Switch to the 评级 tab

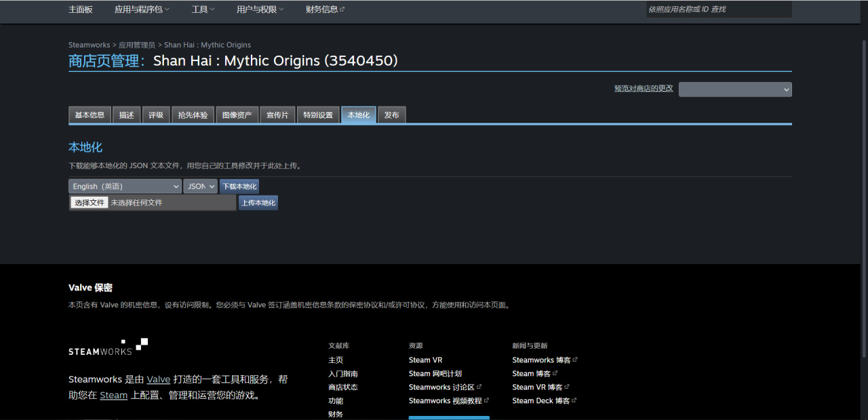tap(156, 115)
